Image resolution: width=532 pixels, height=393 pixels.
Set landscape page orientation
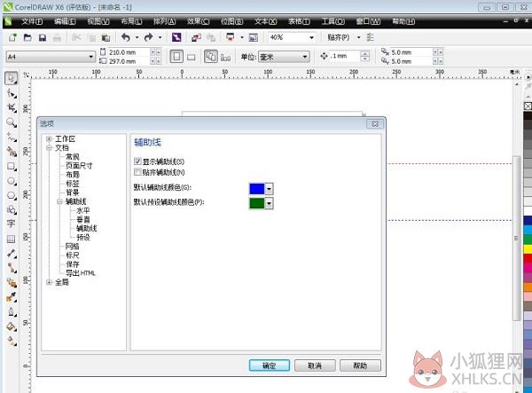coord(192,57)
